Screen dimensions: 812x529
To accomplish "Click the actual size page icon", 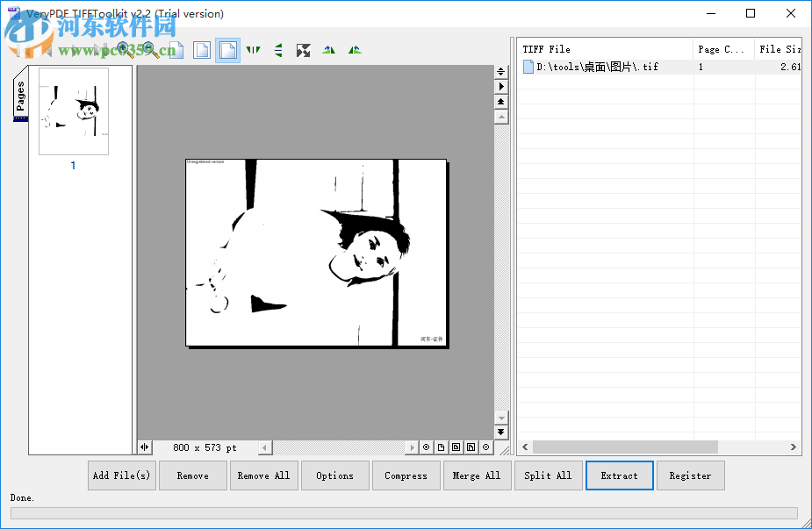I will (x=177, y=50).
